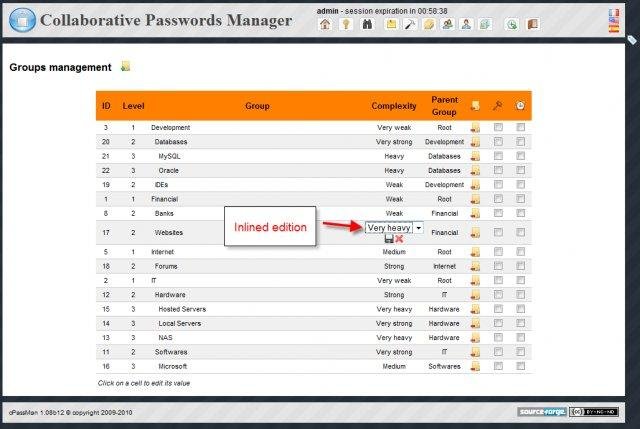The width and height of the screenshot is (640, 429).
Task: Cancel the inline edit with red X
Action: [399, 239]
